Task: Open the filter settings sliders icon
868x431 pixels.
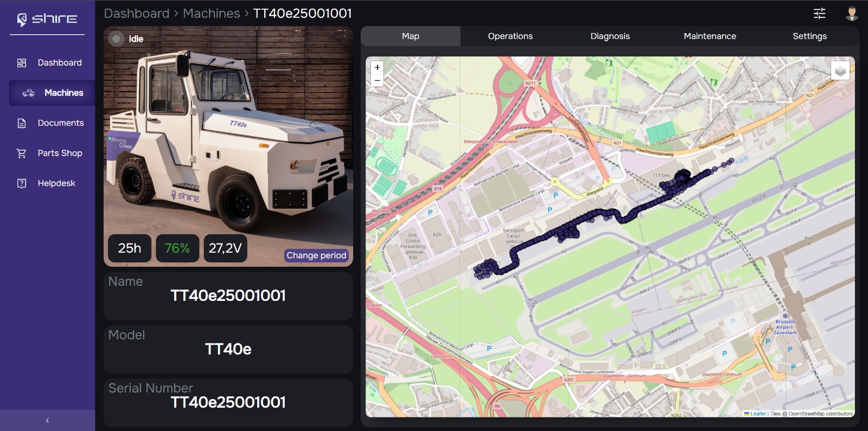Action: coord(819,14)
